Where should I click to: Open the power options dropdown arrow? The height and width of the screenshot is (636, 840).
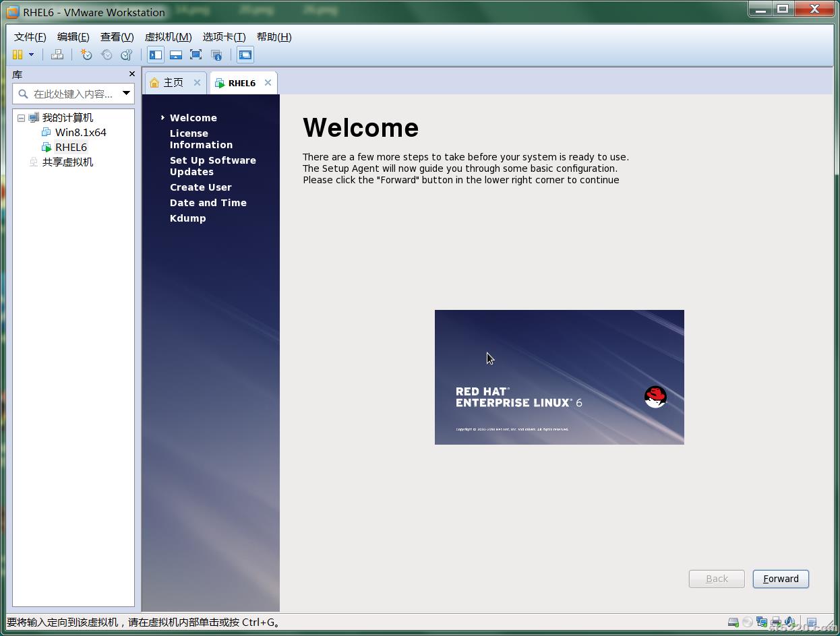point(31,55)
